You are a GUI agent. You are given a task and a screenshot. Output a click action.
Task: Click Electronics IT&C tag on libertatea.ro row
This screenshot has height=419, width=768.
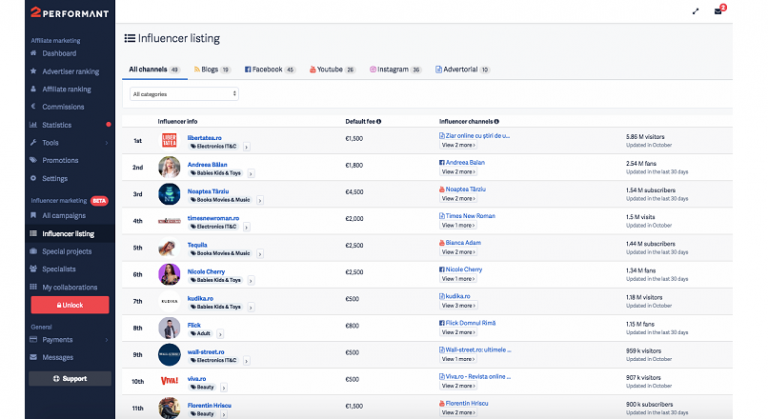[214, 147]
